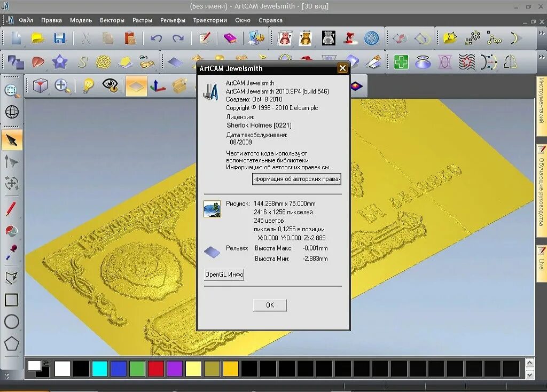Open the Справка menu
The height and width of the screenshot is (392, 547).
click(x=270, y=20)
